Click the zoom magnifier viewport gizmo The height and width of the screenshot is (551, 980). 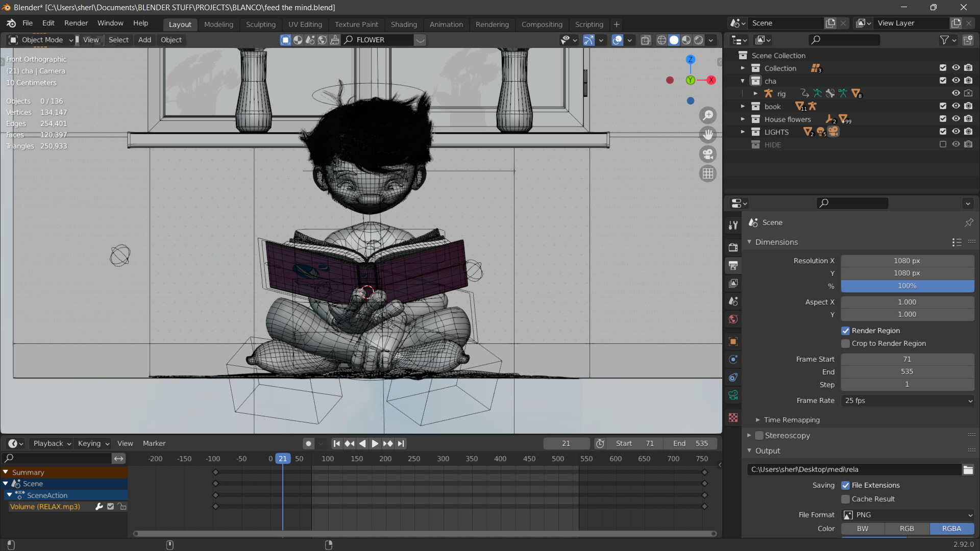pos(707,116)
